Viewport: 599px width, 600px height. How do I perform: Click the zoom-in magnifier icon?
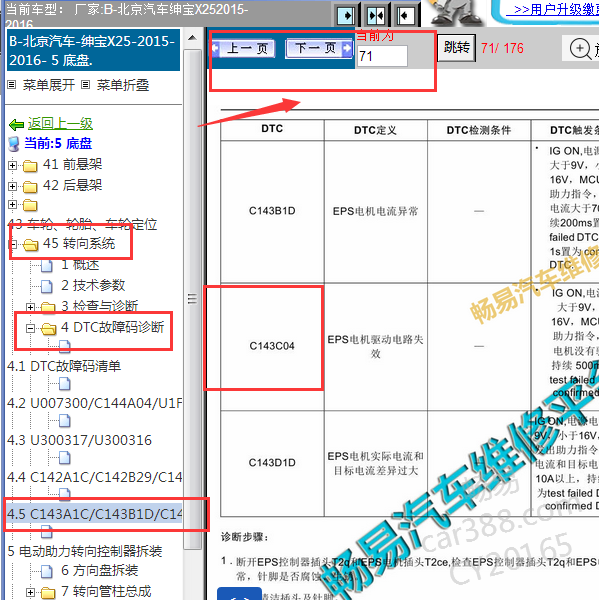pyautogui.click(x=581, y=49)
